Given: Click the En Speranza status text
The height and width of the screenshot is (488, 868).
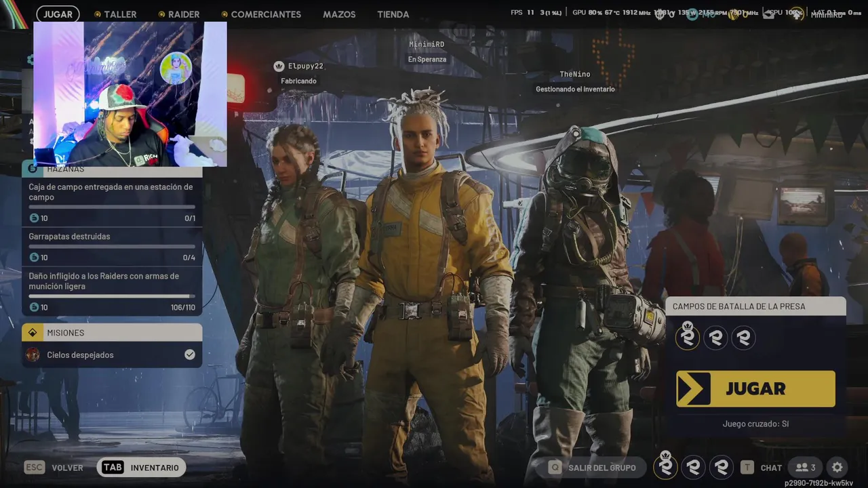Looking at the screenshot, I should click(x=427, y=59).
